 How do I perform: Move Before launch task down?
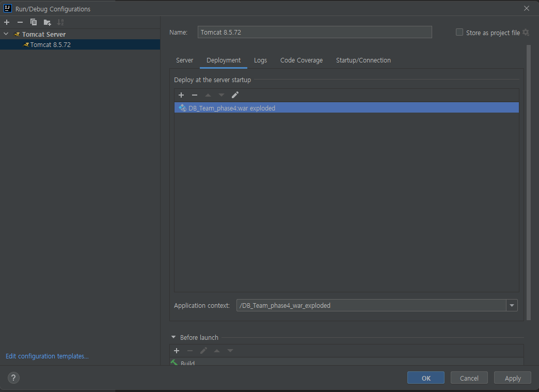click(x=230, y=351)
